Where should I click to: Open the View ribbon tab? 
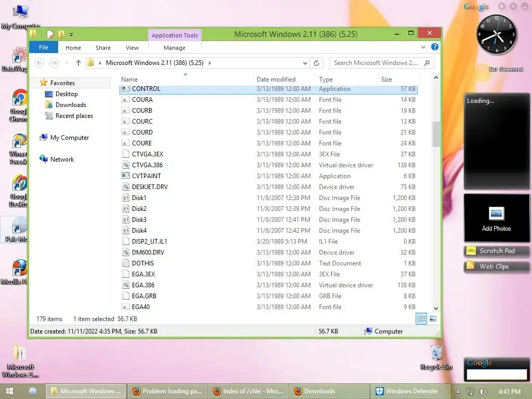pyautogui.click(x=132, y=48)
